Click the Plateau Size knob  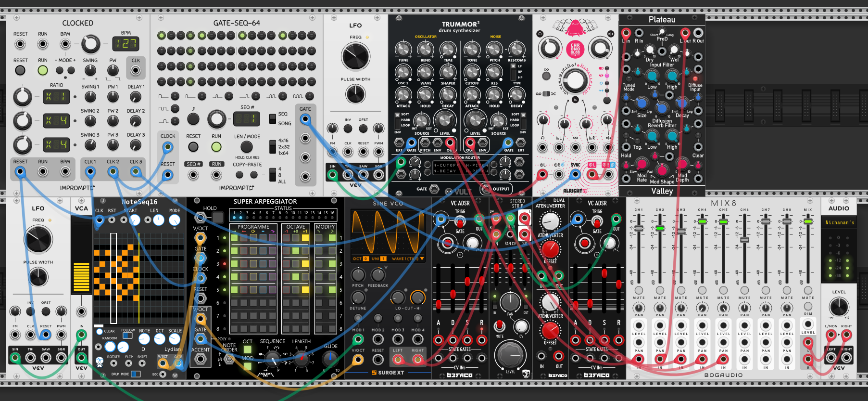click(x=642, y=103)
